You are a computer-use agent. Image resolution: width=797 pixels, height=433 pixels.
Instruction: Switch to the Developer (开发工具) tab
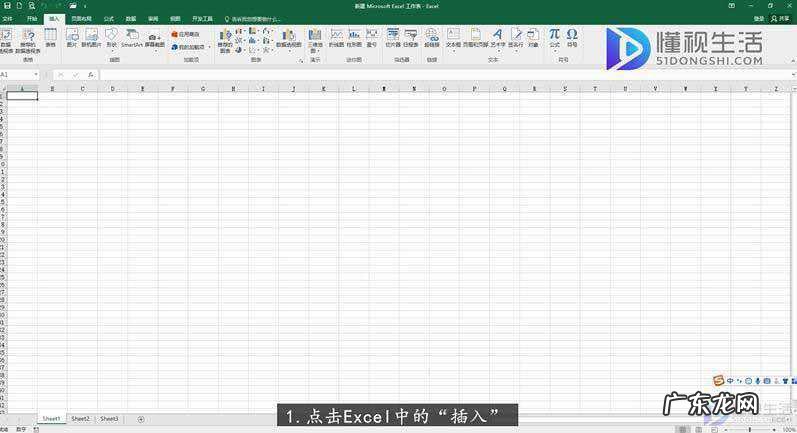(x=202, y=19)
